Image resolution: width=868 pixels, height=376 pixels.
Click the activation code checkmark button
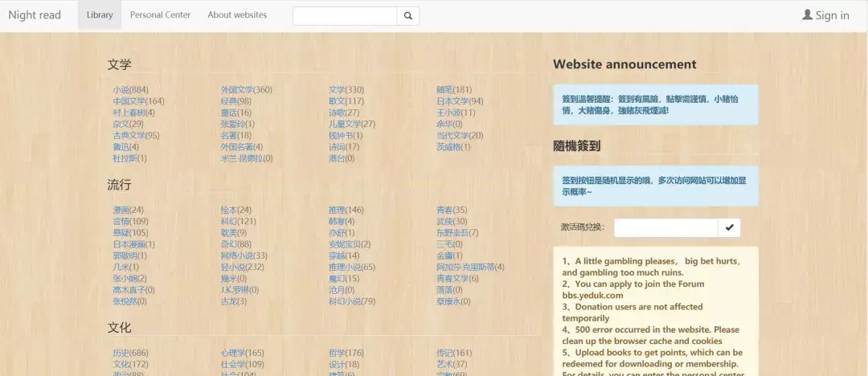pyautogui.click(x=729, y=227)
